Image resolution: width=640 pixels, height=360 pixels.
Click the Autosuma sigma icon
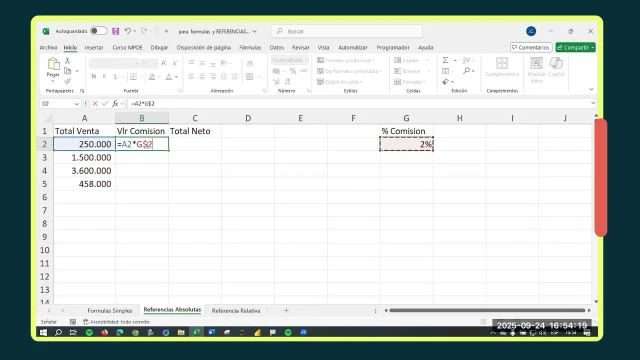[x=445, y=60]
